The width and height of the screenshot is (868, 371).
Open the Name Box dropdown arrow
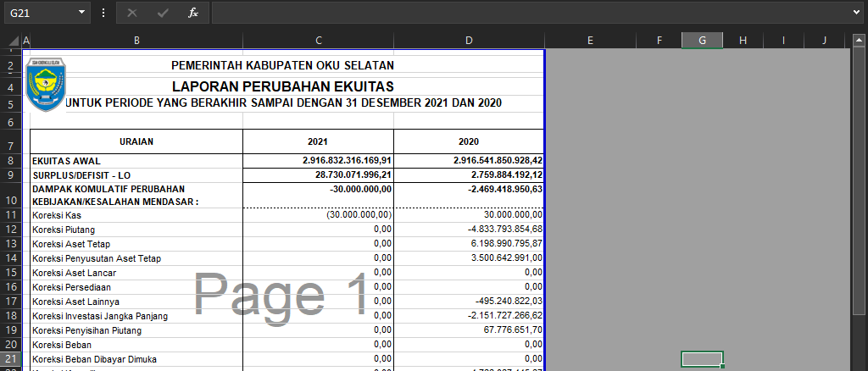click(81, 13)
